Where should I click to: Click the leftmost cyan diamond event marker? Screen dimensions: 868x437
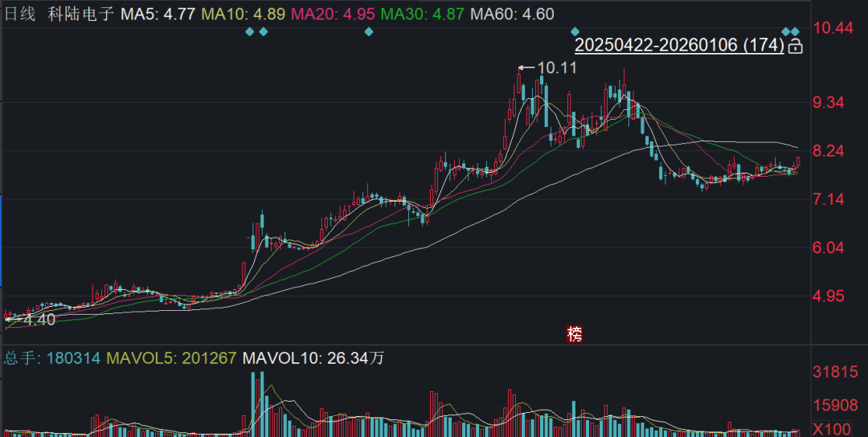[x=249, y=31]
